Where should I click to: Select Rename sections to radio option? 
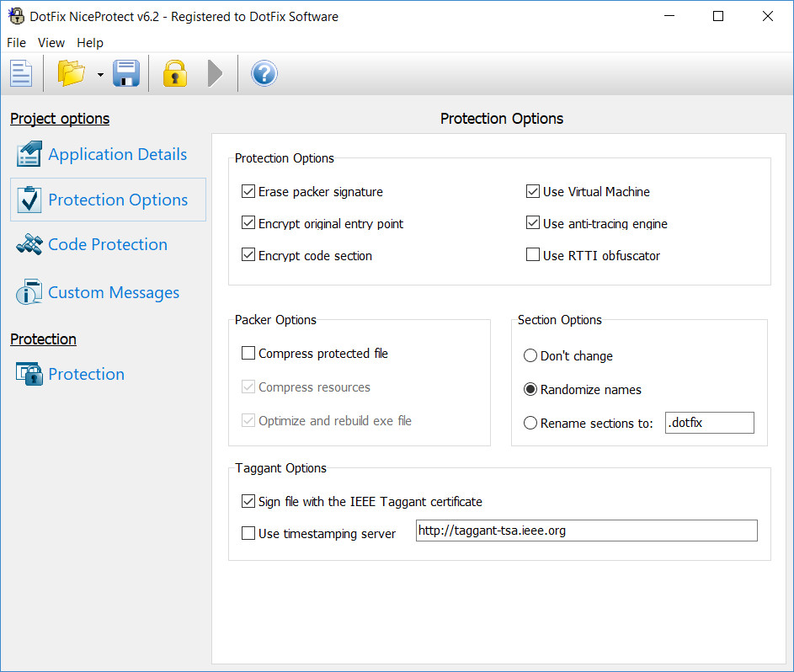530,423
